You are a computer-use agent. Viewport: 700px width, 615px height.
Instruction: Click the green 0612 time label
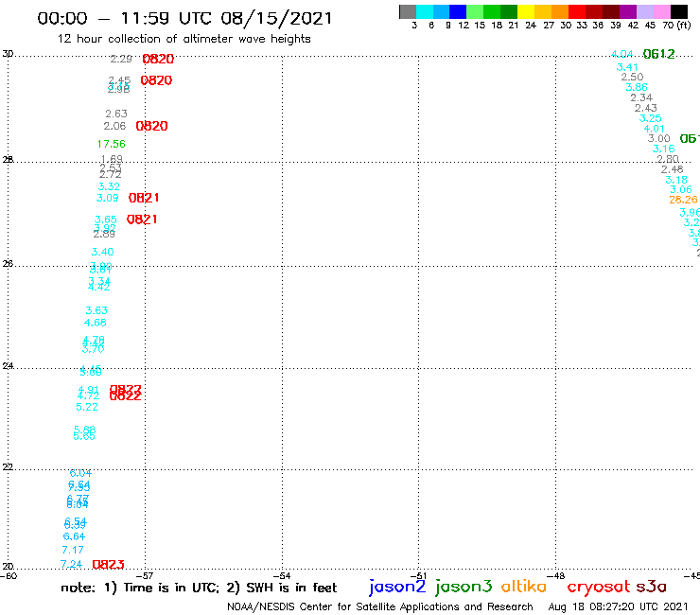(x=659, y=54)
